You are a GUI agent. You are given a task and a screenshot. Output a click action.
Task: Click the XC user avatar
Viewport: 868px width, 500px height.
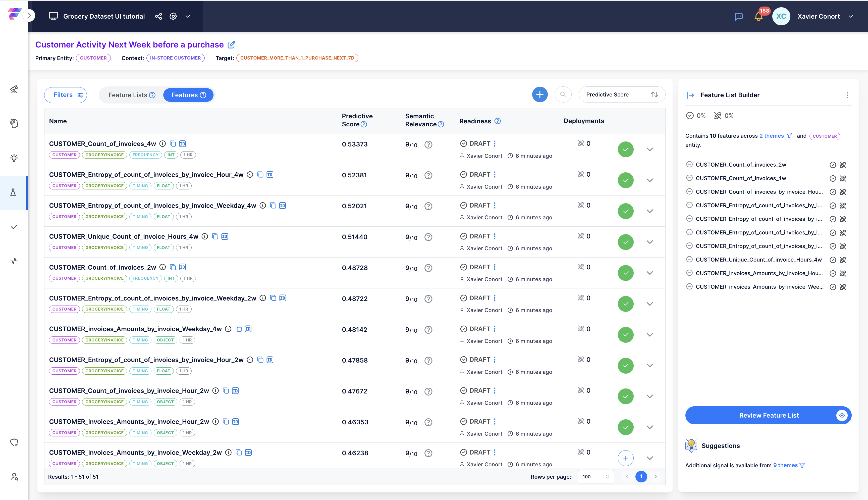[781, 17]
